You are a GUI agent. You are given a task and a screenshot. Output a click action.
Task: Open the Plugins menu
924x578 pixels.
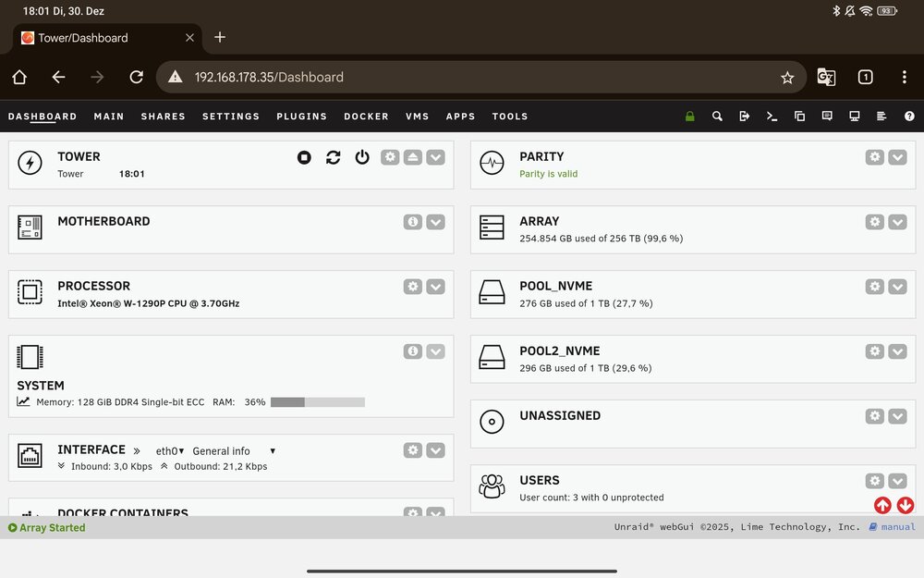(302, 117)
